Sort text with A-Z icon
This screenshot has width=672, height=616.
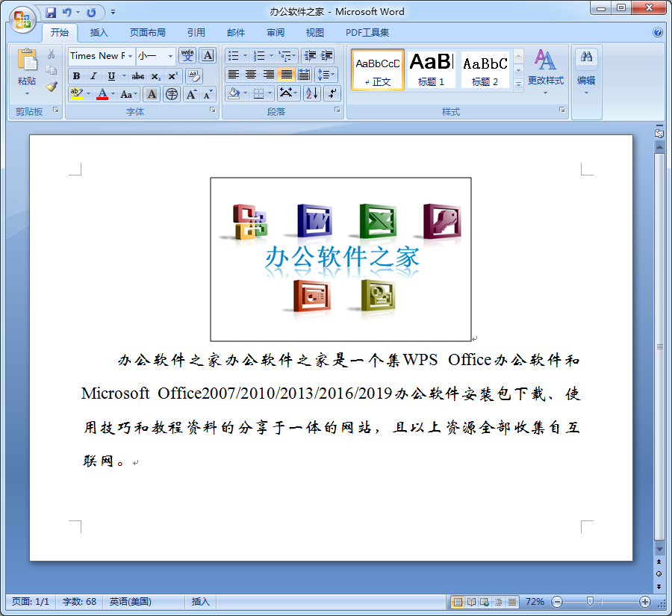pyautogui.click(x=312, y=93)
